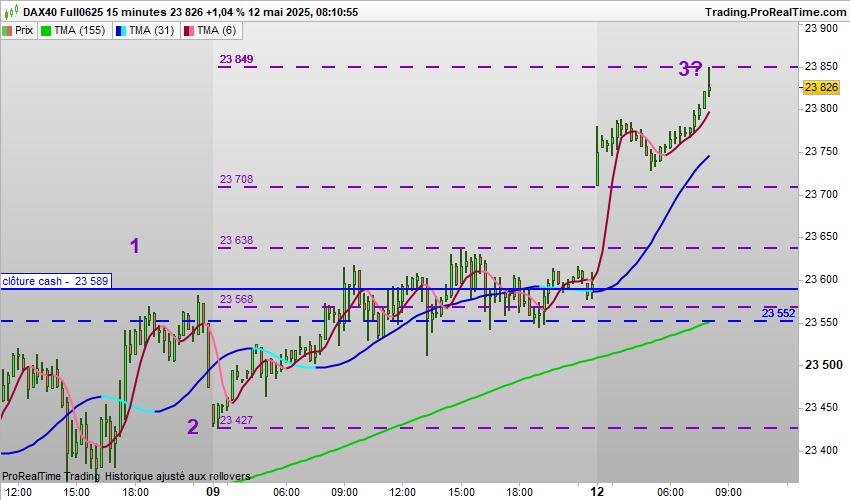Click the Trading.ProRealTime.com link

click(775, 12)
